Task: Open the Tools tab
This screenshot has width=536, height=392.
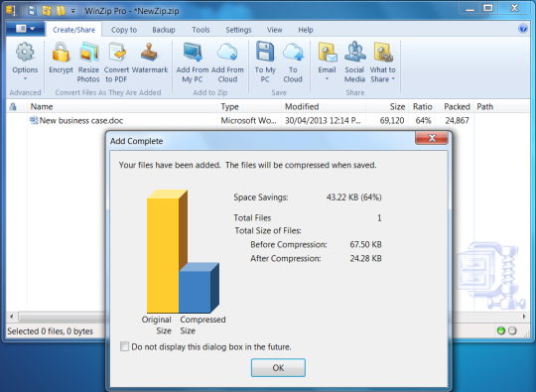Action: pos(201,30)
